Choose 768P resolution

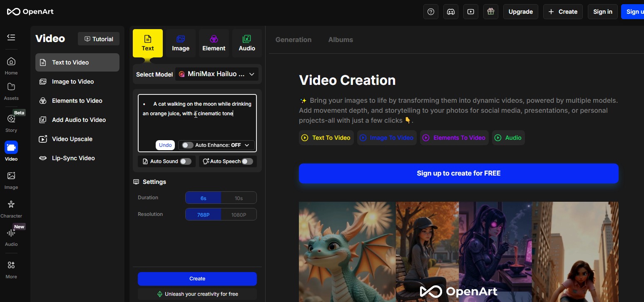(203, 215)
